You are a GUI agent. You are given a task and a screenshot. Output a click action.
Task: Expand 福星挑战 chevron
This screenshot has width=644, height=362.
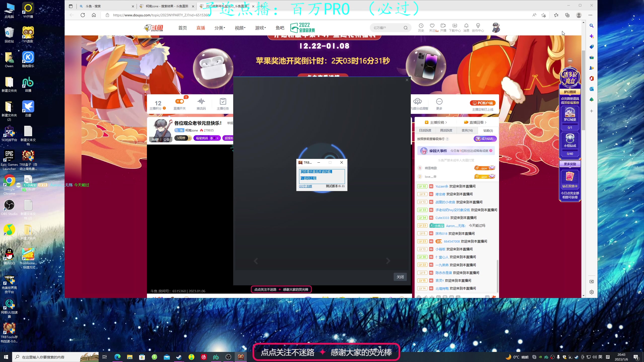click(x=217, y=138)
